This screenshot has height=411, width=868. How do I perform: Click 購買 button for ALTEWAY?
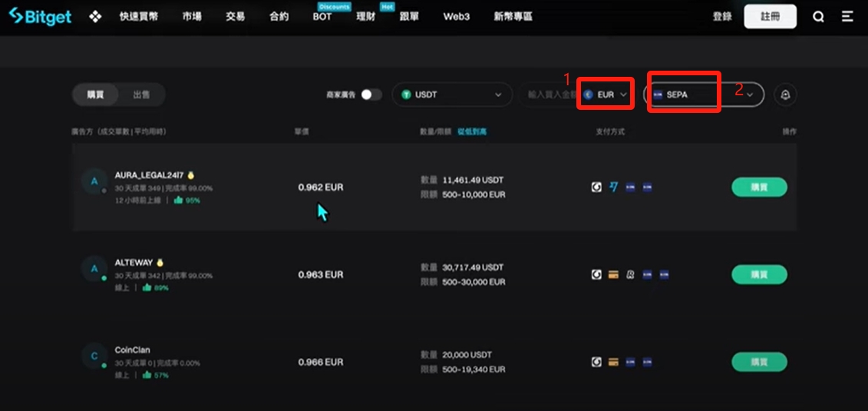[x=759, y=274]
